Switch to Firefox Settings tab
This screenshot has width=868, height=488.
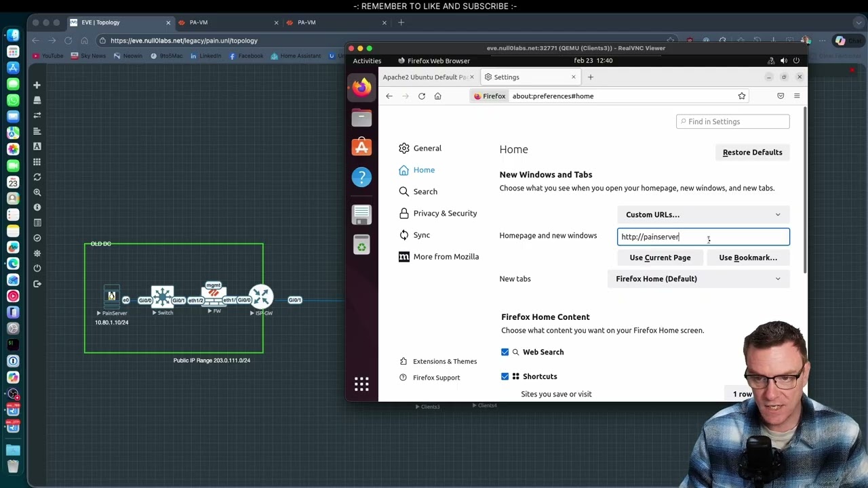coord(529,77)
